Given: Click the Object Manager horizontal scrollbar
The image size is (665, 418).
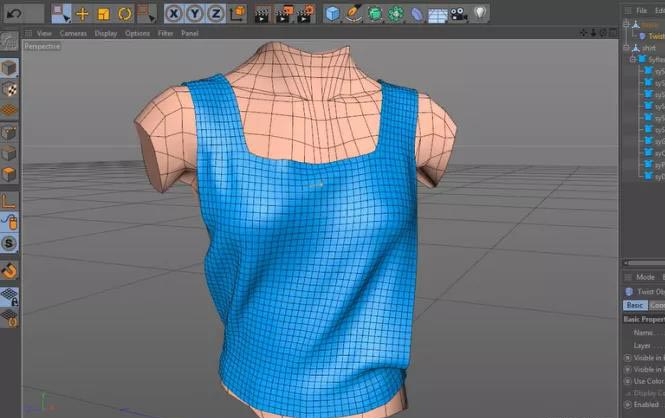Looking at the screenshot, I should [645, 263].
